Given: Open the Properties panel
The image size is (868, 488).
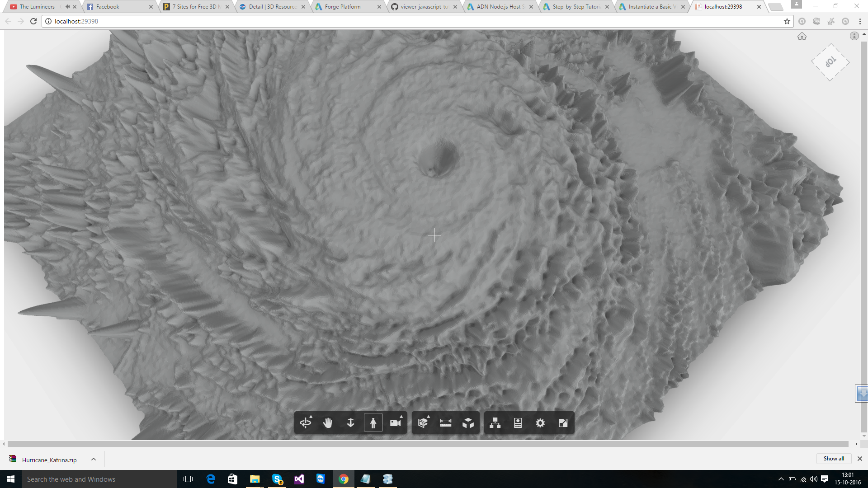Looking at the screenshot, I should pyautogui.click(x=518, y=423).
